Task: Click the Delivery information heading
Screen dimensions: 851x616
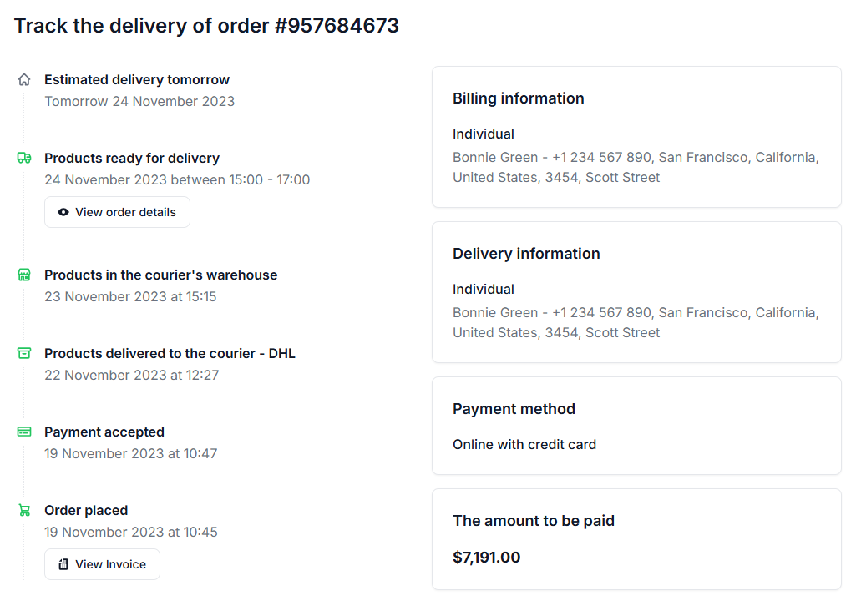Action: 526,253
